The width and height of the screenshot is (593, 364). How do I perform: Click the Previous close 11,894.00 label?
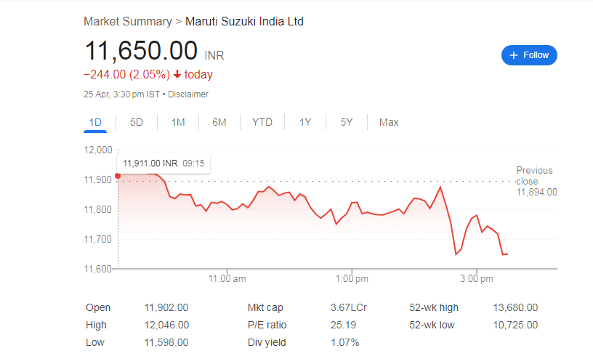pyautogui.click(x=536, y=181)
